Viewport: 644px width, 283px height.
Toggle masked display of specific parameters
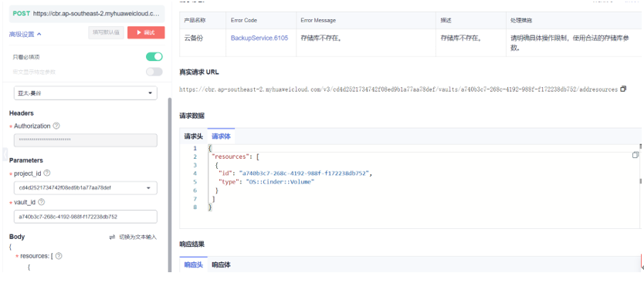(154, 72)
